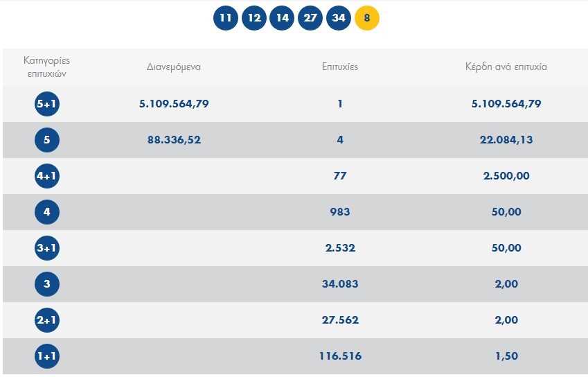
Task: Click the 1+1 category badge
Action: [47, 356]
